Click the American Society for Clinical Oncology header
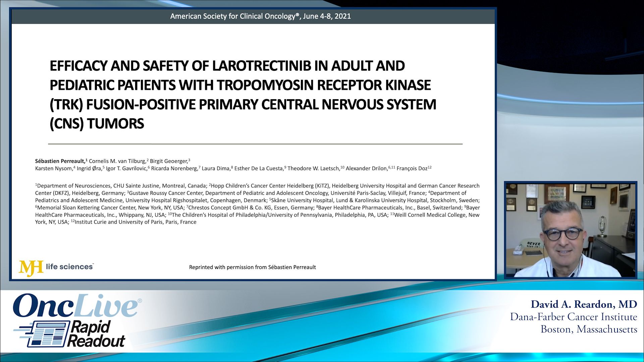Viewport: 644px width, 362px height. [260, 16]
